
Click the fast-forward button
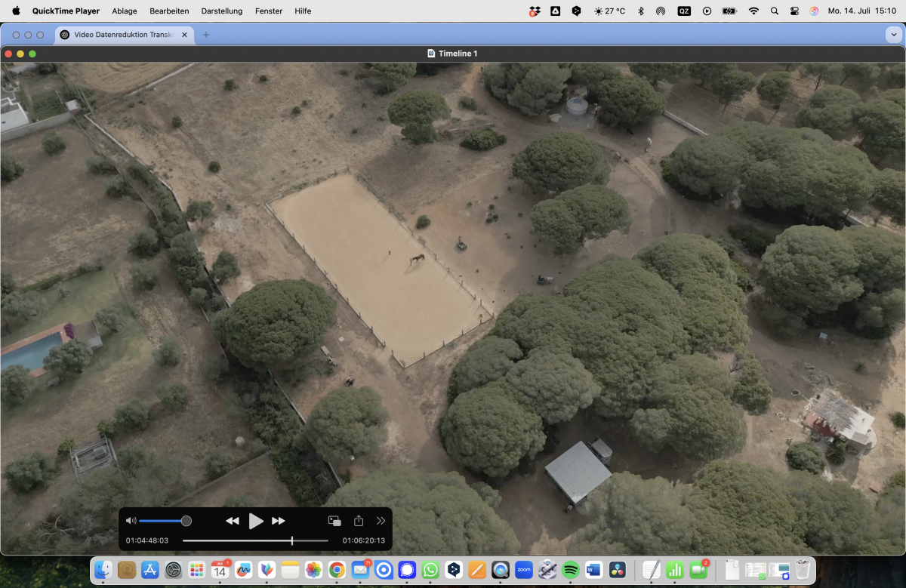tap(279, 521)
